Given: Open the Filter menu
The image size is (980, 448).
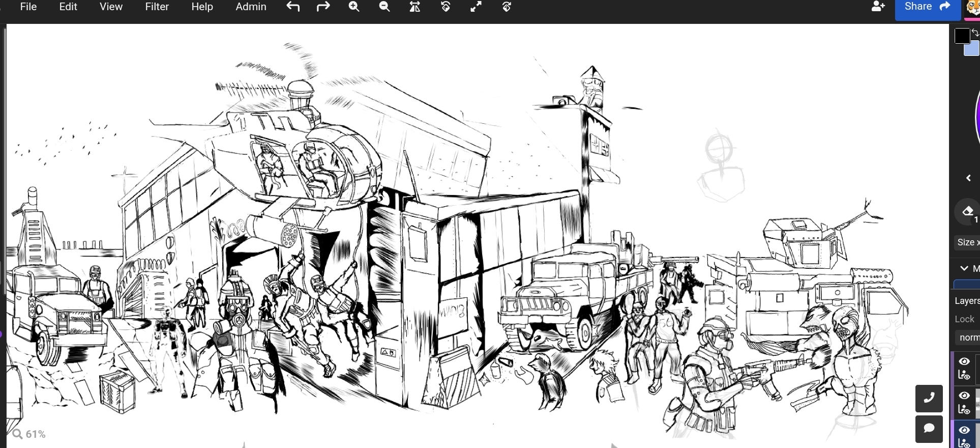Looking at the screenshot, I should pos(157,7).
